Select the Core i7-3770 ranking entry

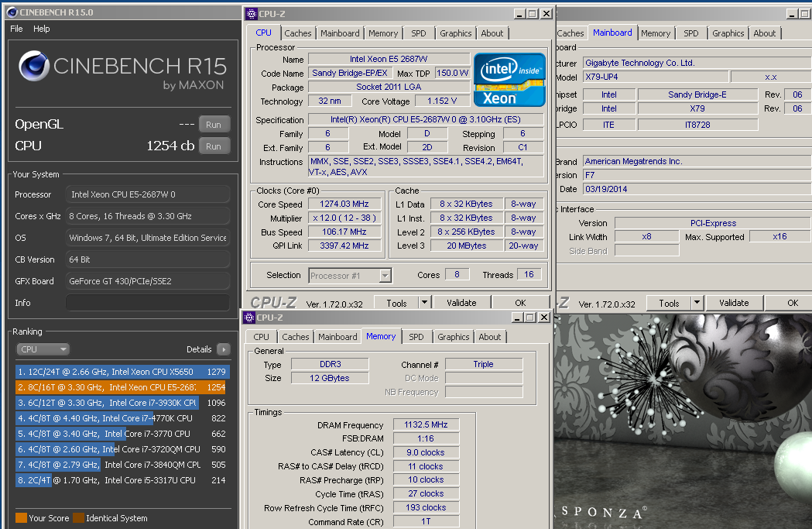122,434
